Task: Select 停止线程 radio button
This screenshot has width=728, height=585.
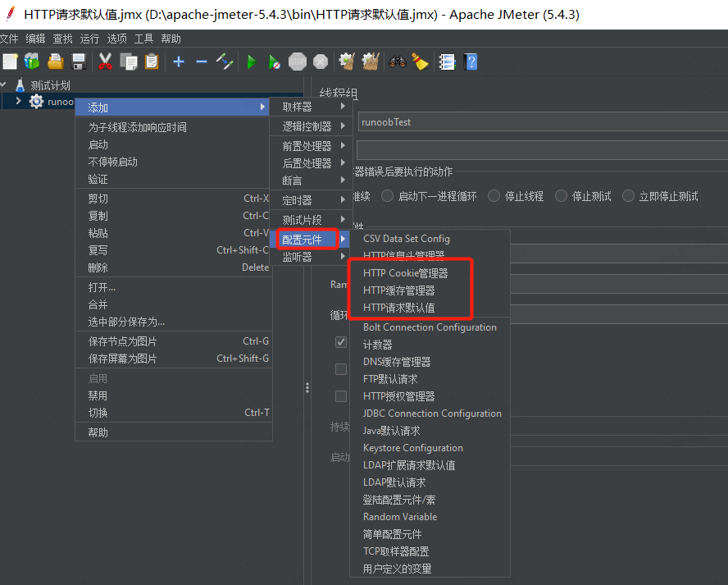Action: click(494, 196)
